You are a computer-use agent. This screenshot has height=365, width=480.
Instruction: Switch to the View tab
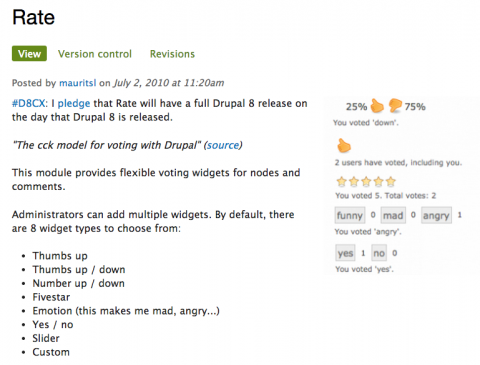pyautogui.click(x=29, y=54)
